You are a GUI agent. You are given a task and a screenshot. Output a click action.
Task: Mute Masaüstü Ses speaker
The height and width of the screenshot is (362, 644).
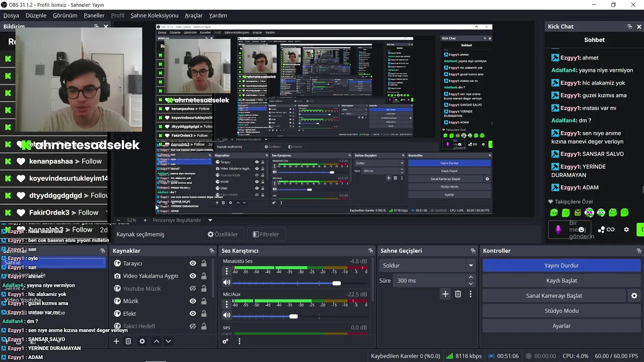coord(227,283)
